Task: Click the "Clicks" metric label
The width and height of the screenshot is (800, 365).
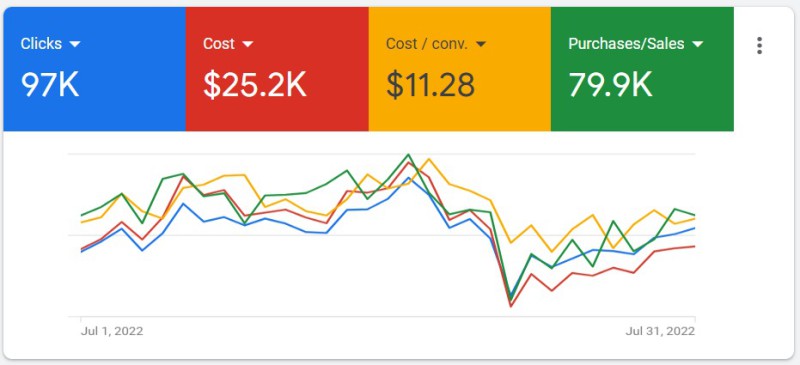Action: point(41,44)
